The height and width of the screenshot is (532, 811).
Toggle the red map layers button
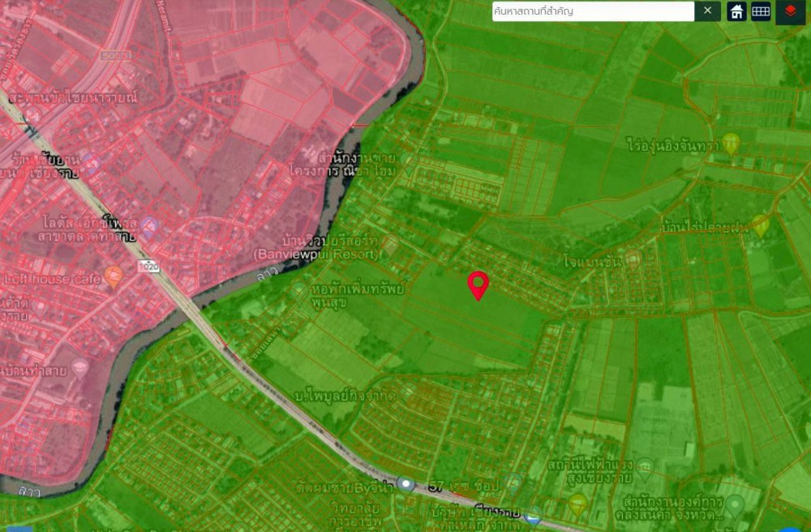pyautogui.click(x=790, y=11)
